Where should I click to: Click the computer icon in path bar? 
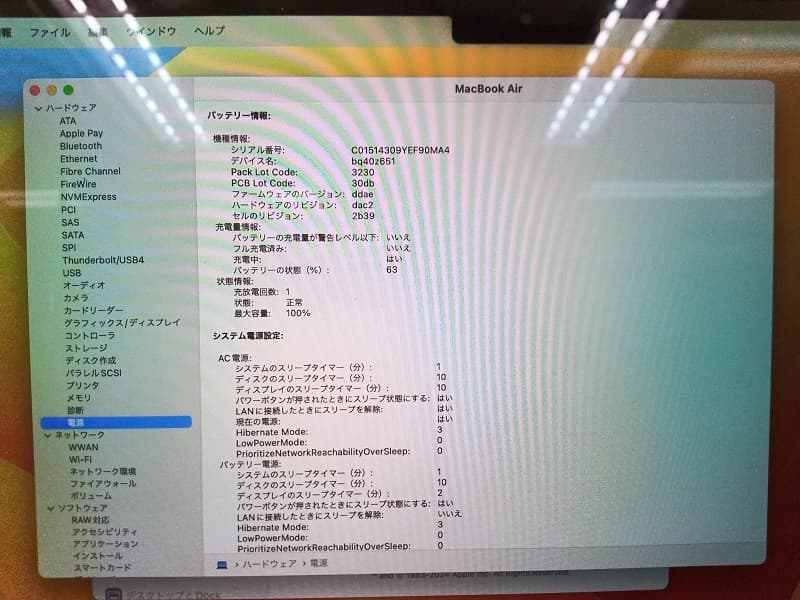click(222, 565)
